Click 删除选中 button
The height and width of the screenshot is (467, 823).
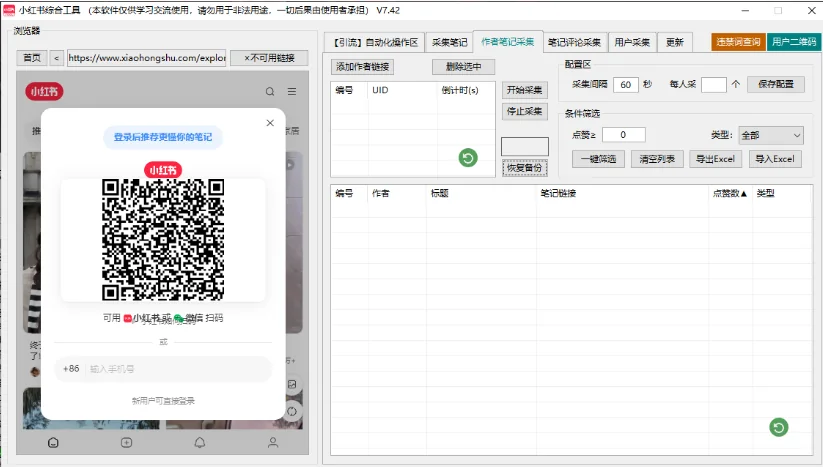click(463, 67)
